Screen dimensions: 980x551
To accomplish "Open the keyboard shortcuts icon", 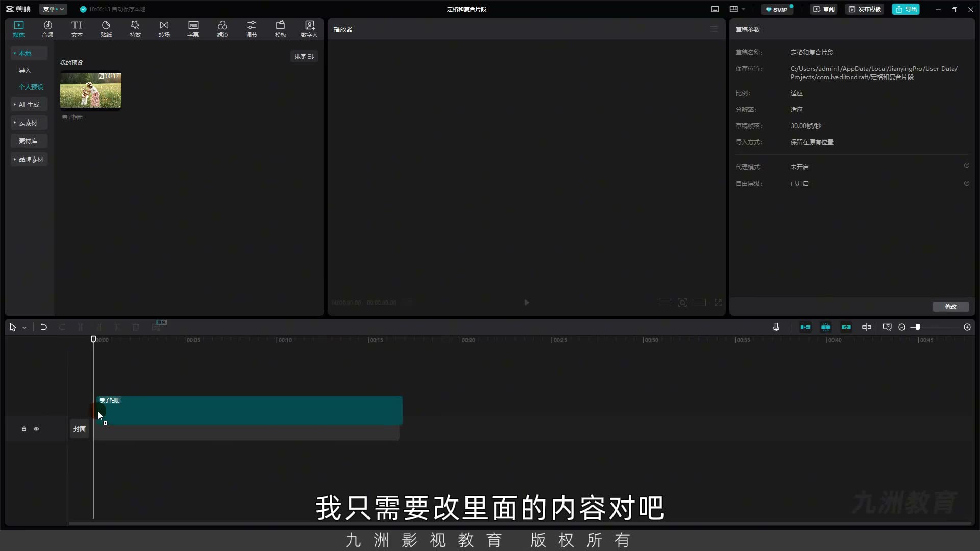I will tap(715, 9).
